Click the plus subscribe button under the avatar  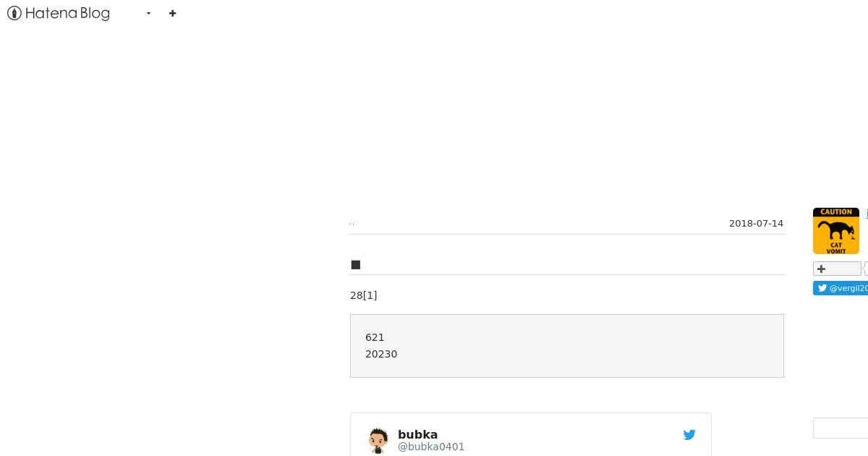click(837, 269)
